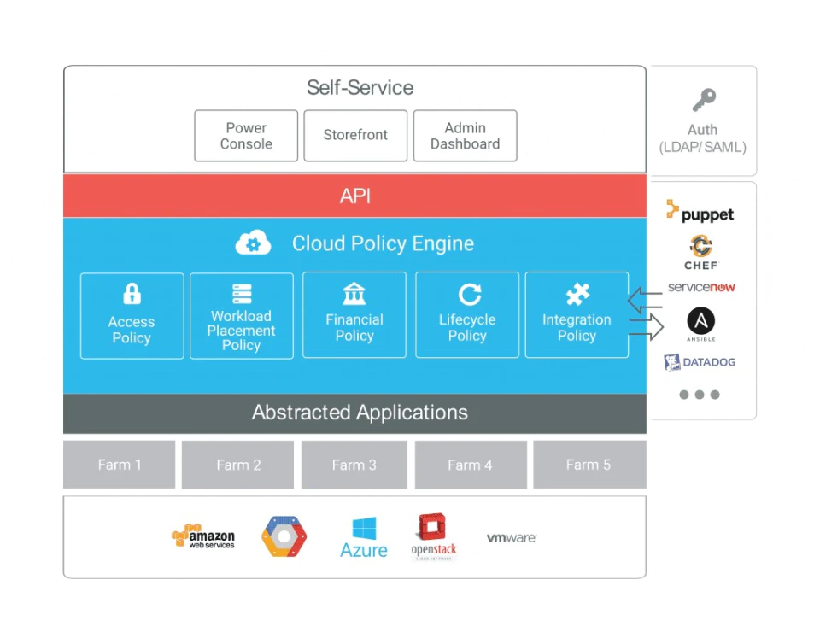Screen dimensions: 820x644
Task: Open the Storefront box
Action: tap(355, 136)
